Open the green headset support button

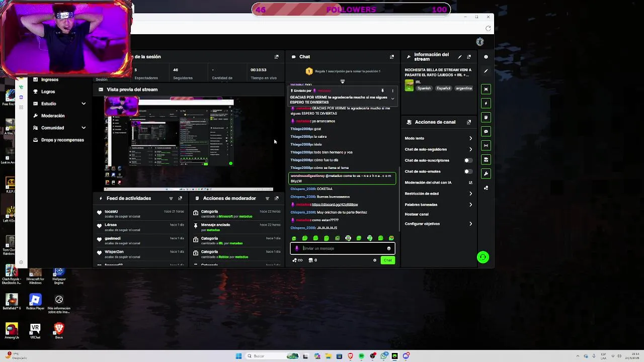coord(482,257)
